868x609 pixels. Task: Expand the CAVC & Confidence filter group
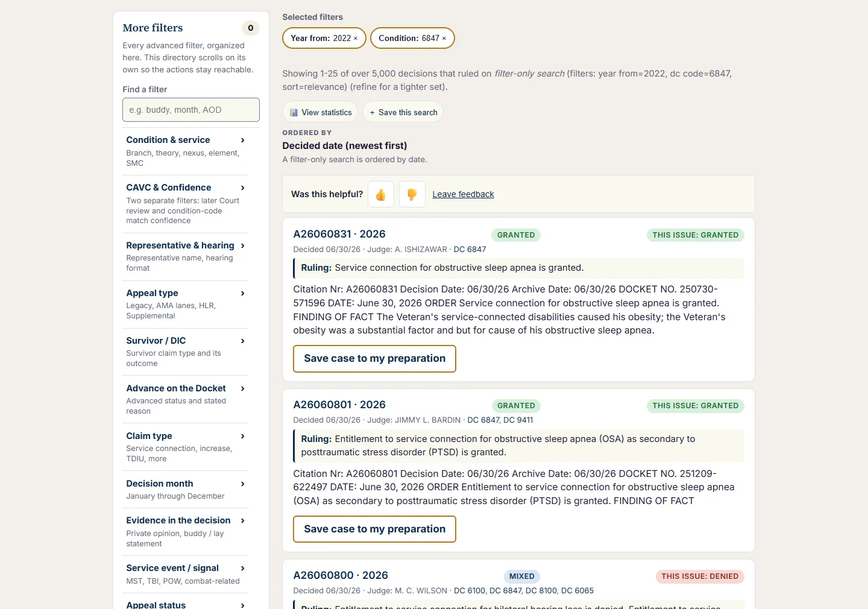point(186,204)
